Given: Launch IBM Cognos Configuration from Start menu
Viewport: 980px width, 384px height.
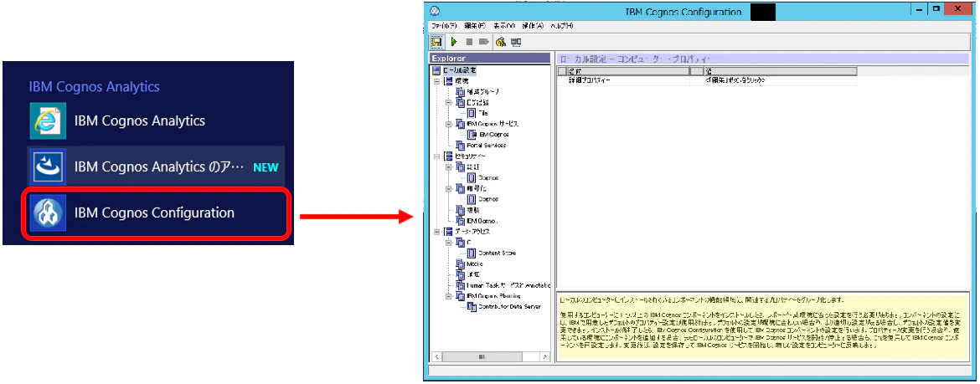Looking at the screenshot, I should click(157, 213).
